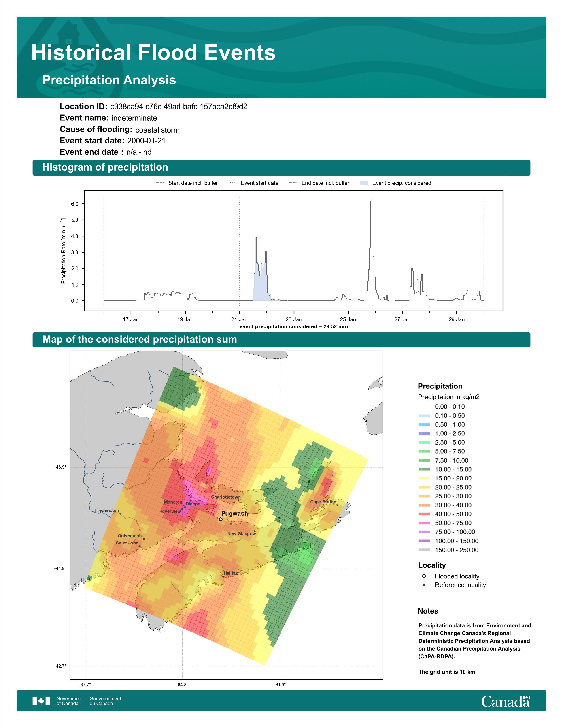
Task: Click the 'Riverview' label on the map
Action: coord(170,511)
